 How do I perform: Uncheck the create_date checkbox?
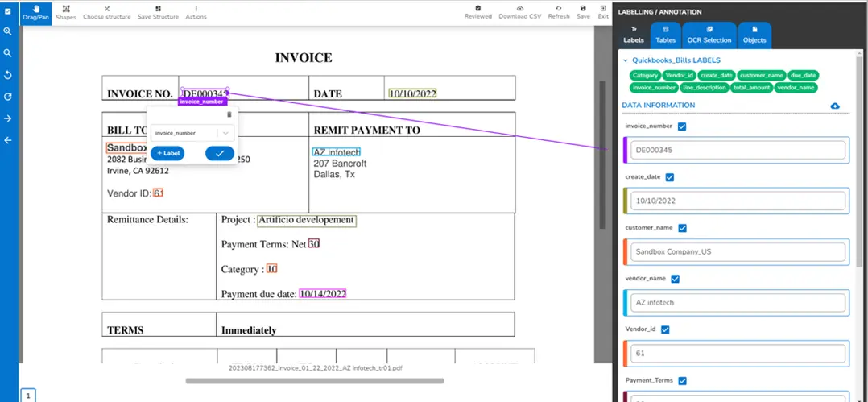(670, 177)
